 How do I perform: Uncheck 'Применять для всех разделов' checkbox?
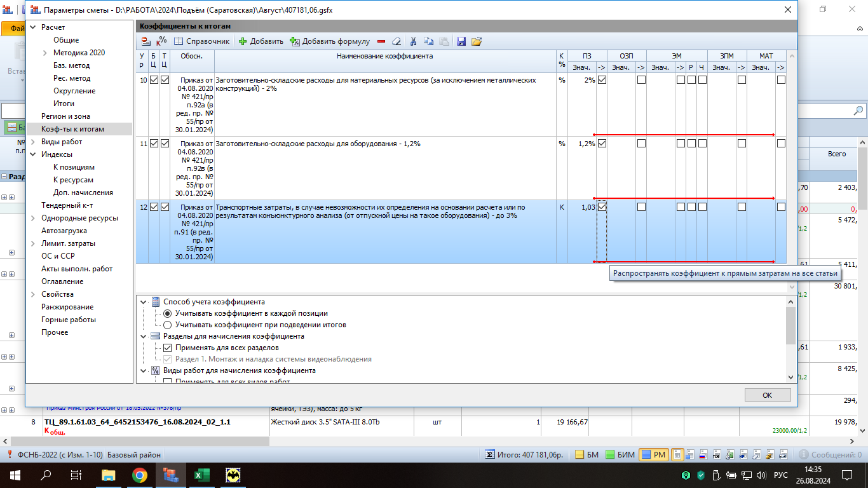coord(168,348)
